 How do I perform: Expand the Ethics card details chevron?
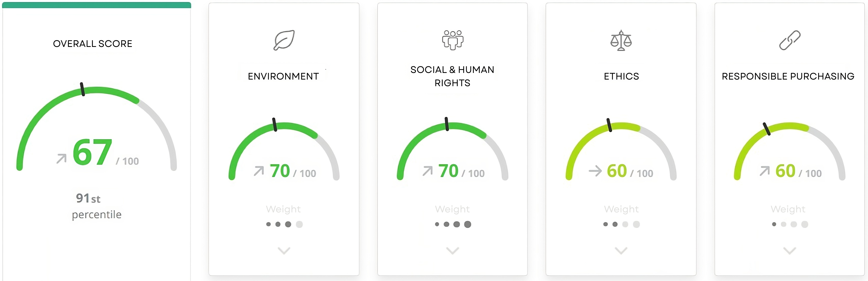click(x=621, y=251)
